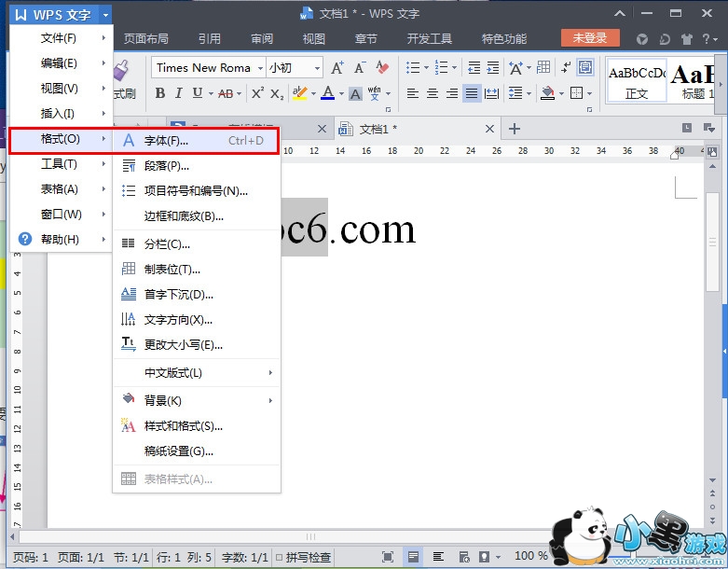Clear formatting with the eraser icon

click(x=382, y=68)
